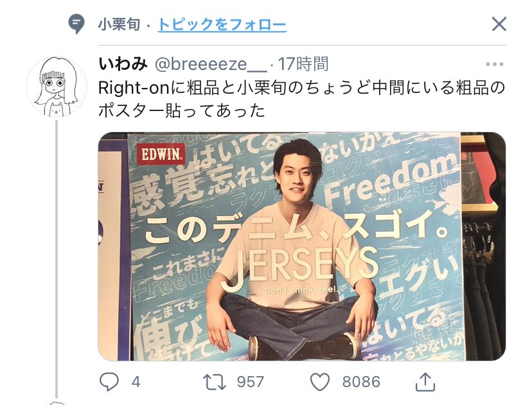The height and width of the screenshot is (405, 532).
Task: Like the tweet with the heart icon
Action: click(x=320, y=382)
